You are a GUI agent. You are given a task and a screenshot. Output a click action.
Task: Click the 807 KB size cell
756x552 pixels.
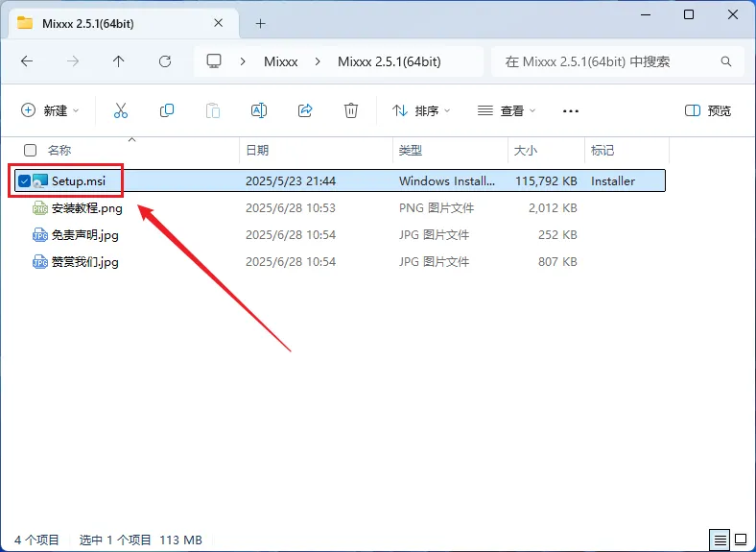coord(557,262)
